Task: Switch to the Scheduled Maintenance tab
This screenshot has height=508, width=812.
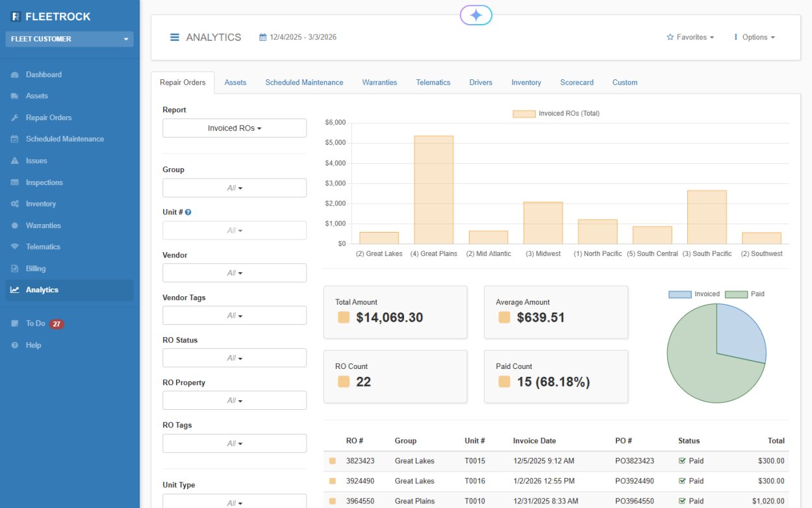Action: [x=304, y=83]
